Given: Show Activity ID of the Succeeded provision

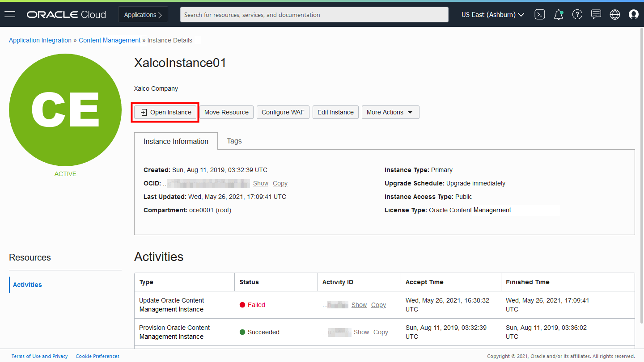Looking at the screenshot, I should [361, 332].
